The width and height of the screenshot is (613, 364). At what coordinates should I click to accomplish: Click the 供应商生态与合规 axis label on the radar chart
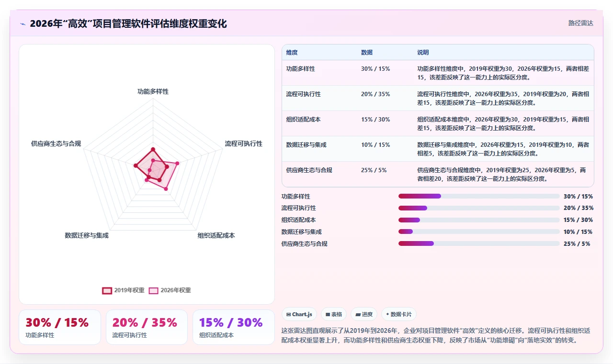[56, 143]
